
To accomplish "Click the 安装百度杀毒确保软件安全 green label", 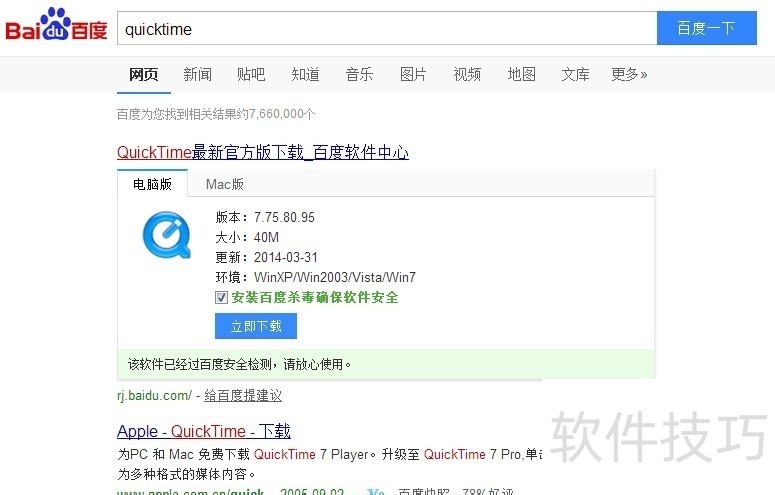I will pyautogui.click(x=315, y=297).
